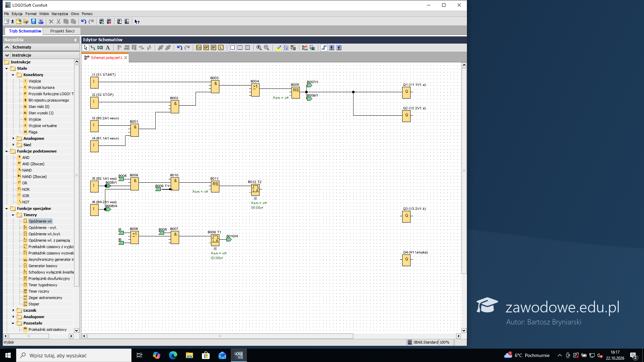Viewport: 644px width, 362px height.
Task: Click the GF basic functions icon
Action: pos(206,48)
